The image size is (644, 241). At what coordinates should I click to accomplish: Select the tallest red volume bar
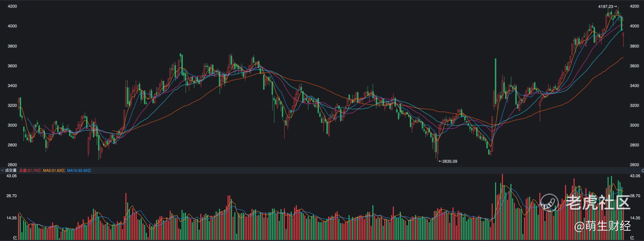502,208
